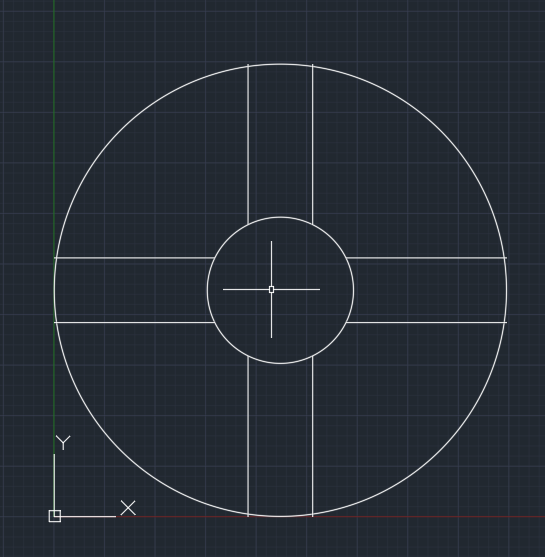Click the white Y-axis arm of UCS icon
Viewport: 545px width, 557px height.
(54, 482)
